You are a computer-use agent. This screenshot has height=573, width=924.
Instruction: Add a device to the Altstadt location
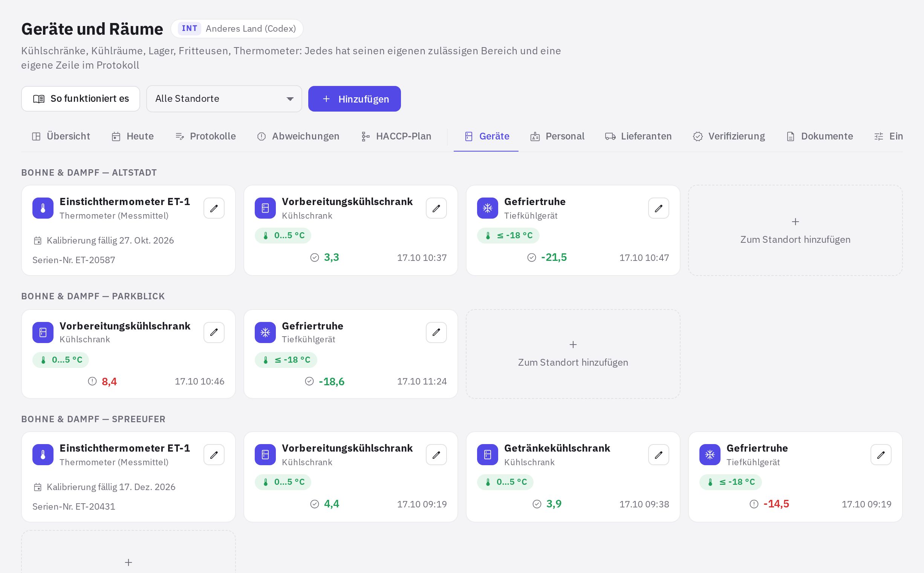pyautogui.click(x=795, y=230)
